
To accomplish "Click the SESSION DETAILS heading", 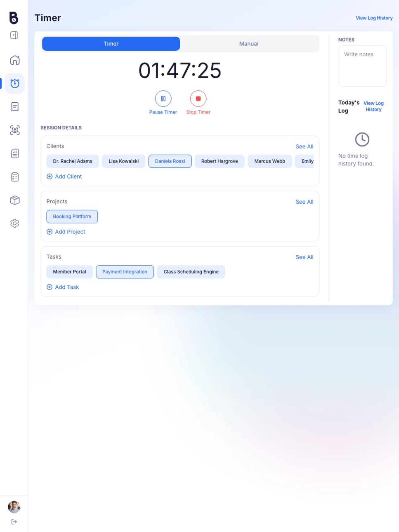I will point(61,128).
